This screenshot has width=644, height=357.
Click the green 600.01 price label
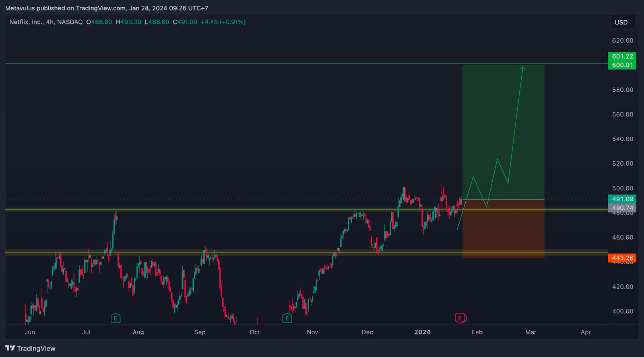point(622,65)
